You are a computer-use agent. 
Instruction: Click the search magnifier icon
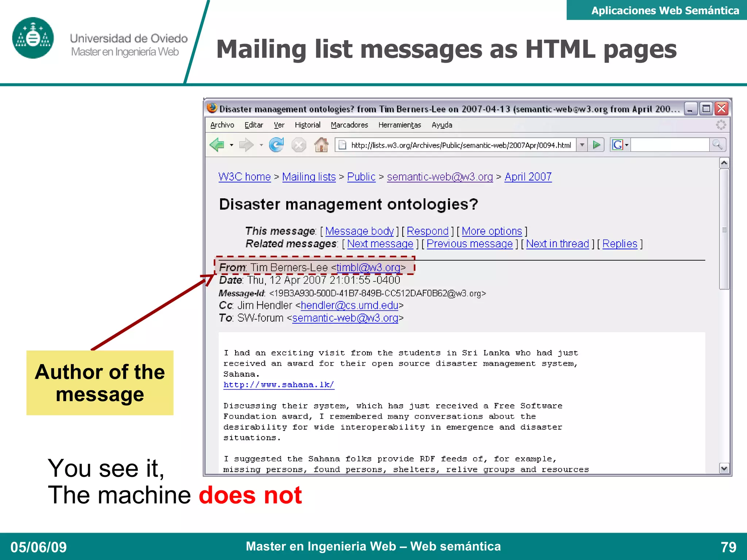pyautogui.click(x=717, y=145)
